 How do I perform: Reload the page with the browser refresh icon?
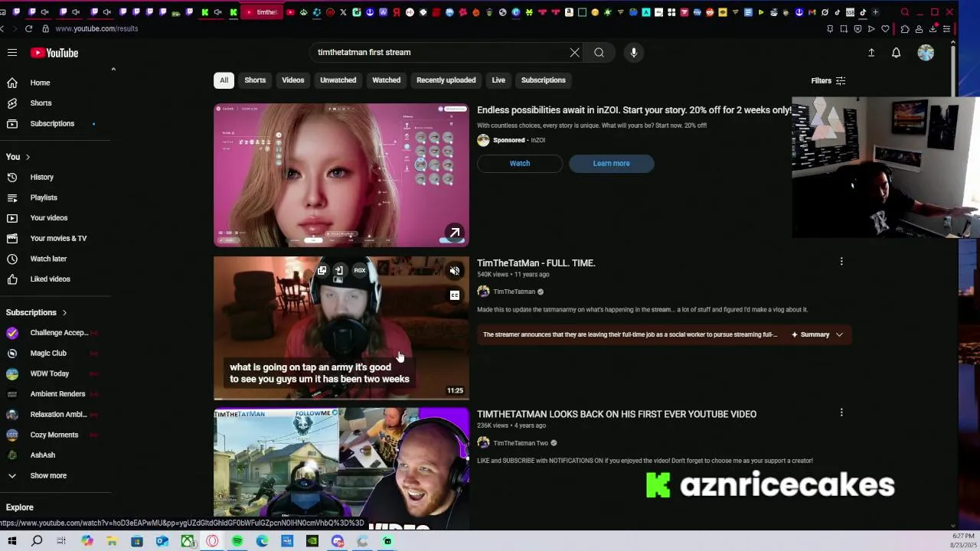[x=28, y=28]
